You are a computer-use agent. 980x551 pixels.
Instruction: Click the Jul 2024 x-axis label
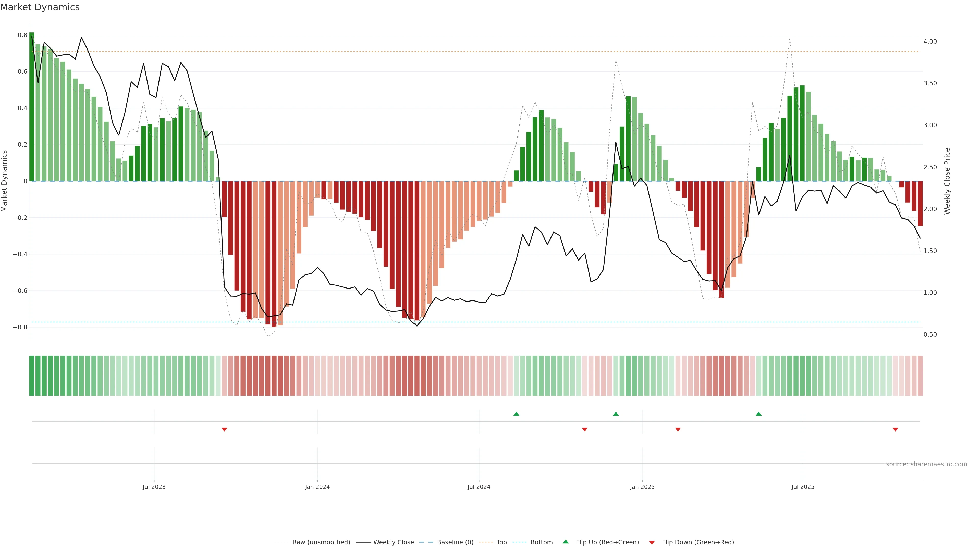coord(479,487)
